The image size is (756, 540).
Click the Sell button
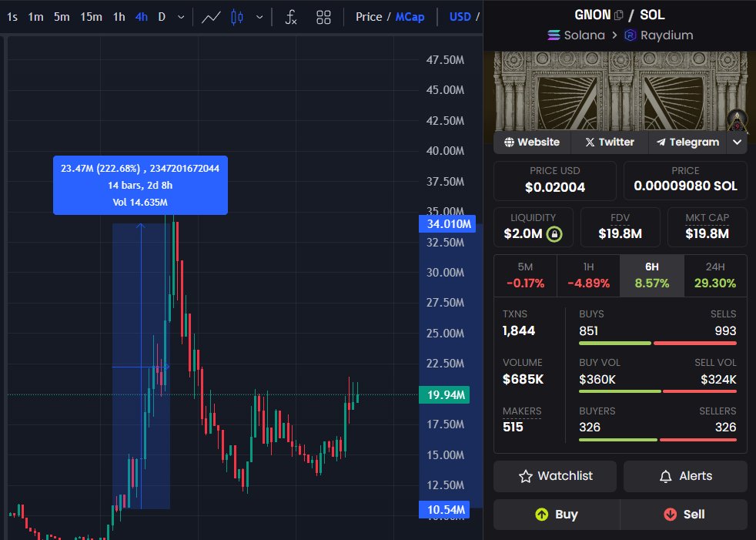click(684, 515)
